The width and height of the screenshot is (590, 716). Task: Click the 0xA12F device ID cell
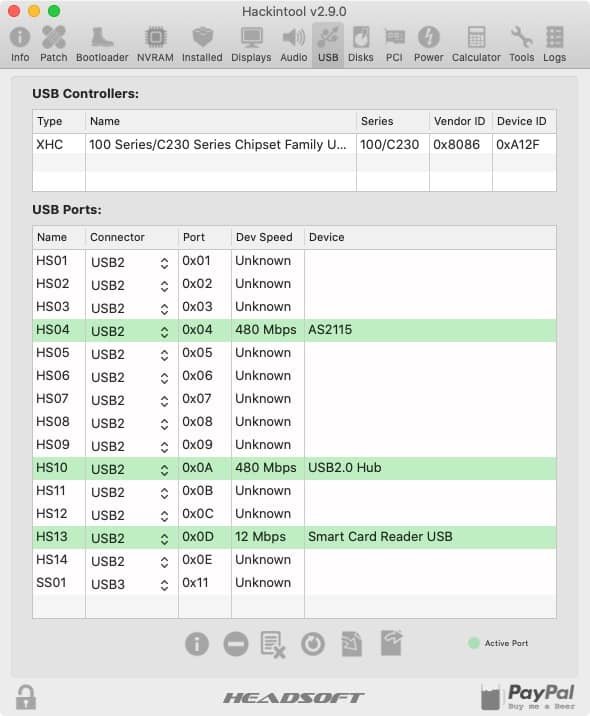pyautogui.click(x=518, y=145)
